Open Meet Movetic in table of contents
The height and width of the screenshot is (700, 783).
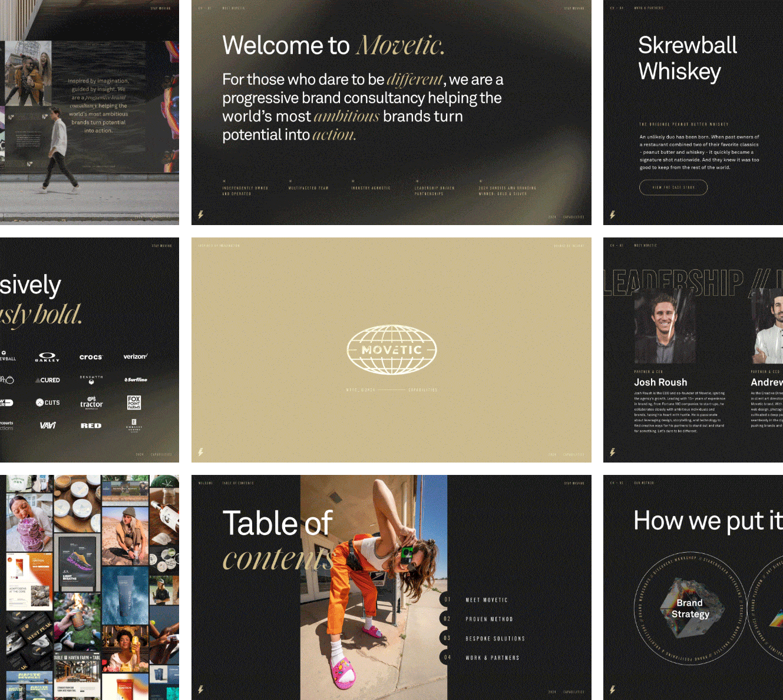coord(486,600)
